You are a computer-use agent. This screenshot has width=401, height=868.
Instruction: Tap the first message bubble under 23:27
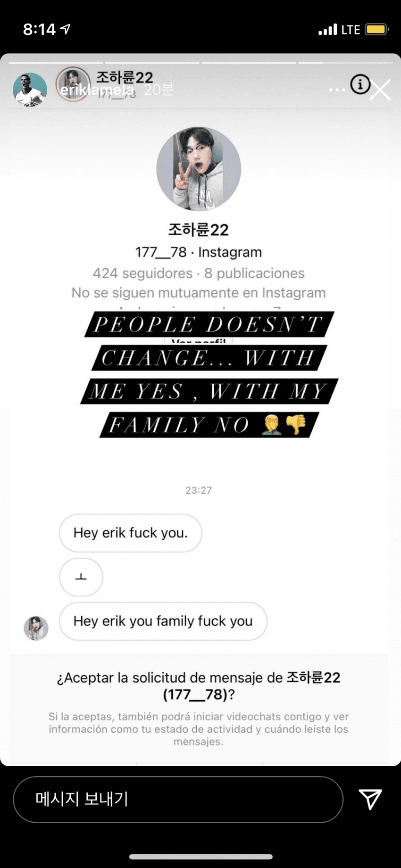pos(130,533)
